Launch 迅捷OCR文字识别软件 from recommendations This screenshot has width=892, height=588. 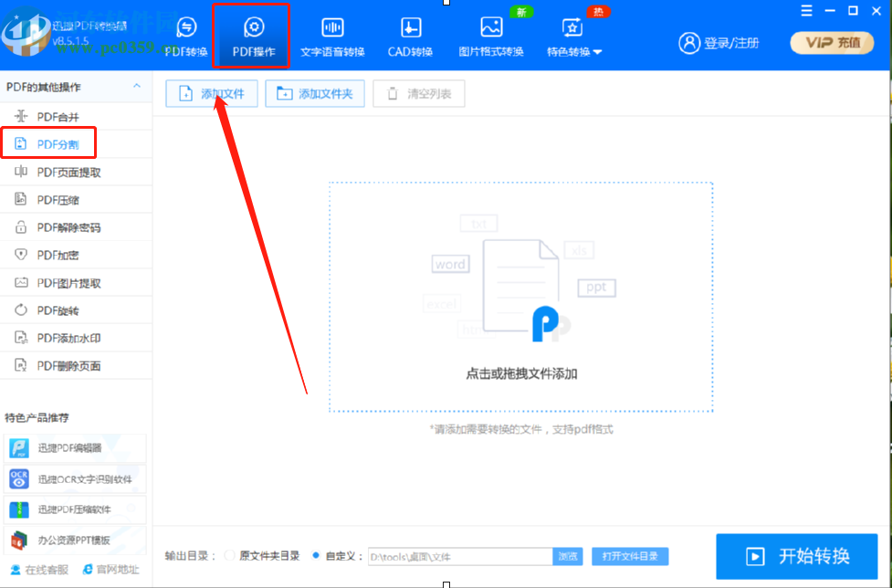click(73, 478)
